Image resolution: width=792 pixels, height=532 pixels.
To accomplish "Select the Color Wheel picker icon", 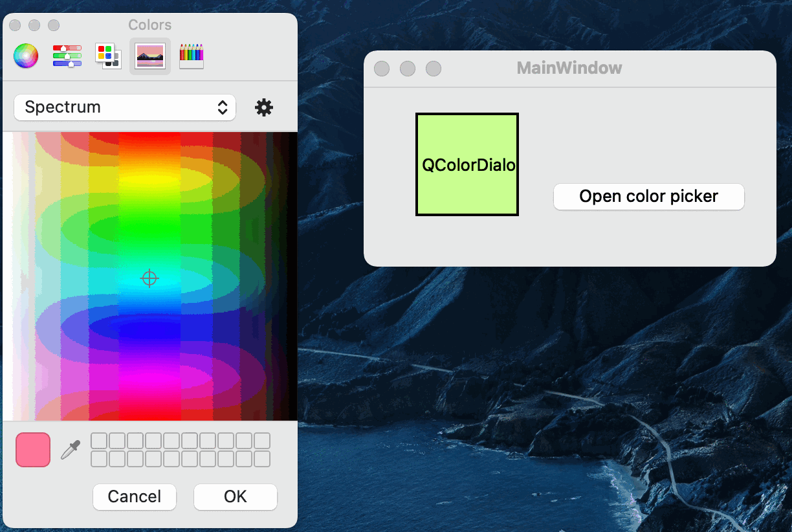I will click(x=26, y=56).
